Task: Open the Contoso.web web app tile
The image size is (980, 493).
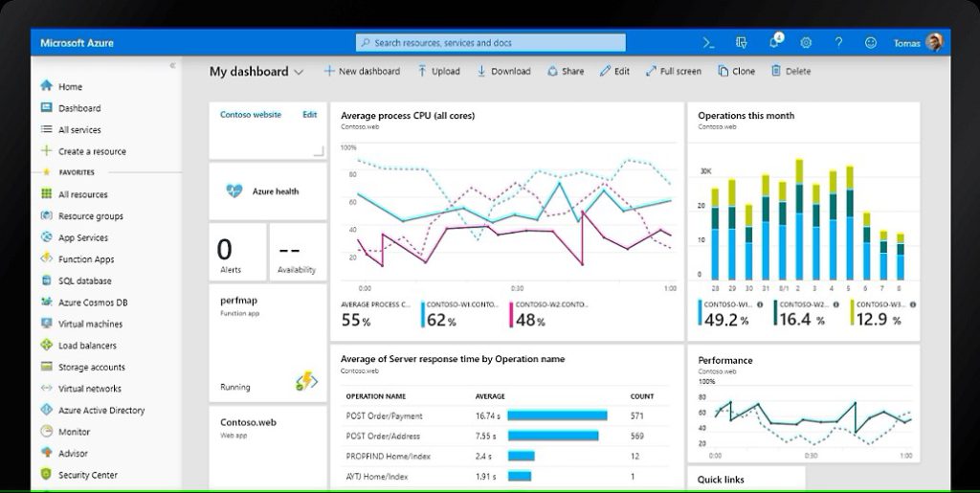Action: 268,447
